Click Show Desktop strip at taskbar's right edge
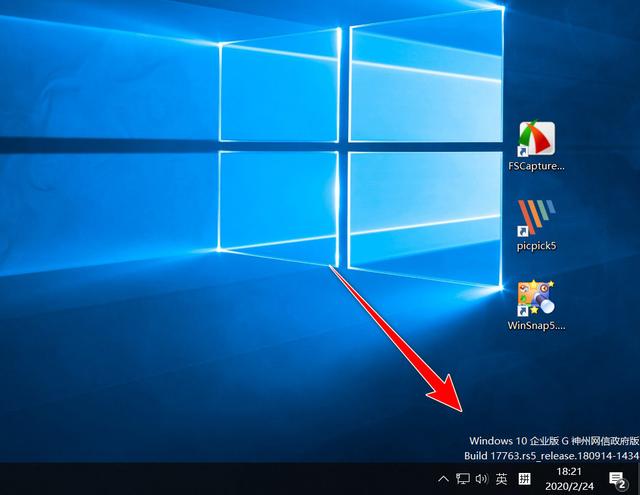 (x=638, y=479)
